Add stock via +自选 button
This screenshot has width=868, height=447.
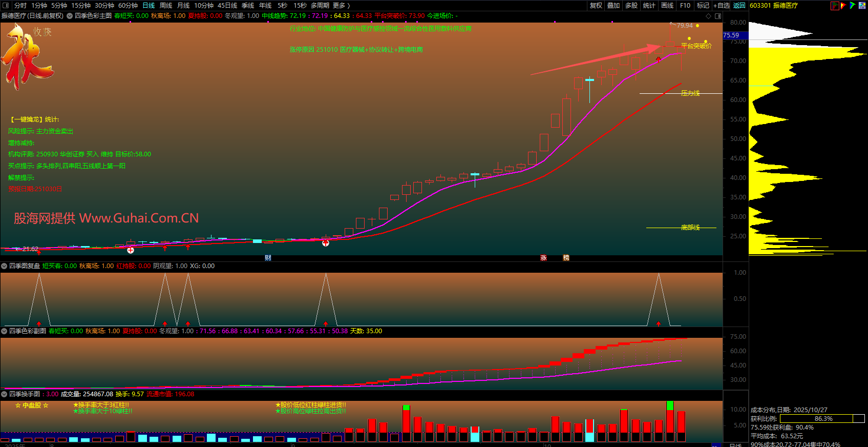tap(722, 6)
